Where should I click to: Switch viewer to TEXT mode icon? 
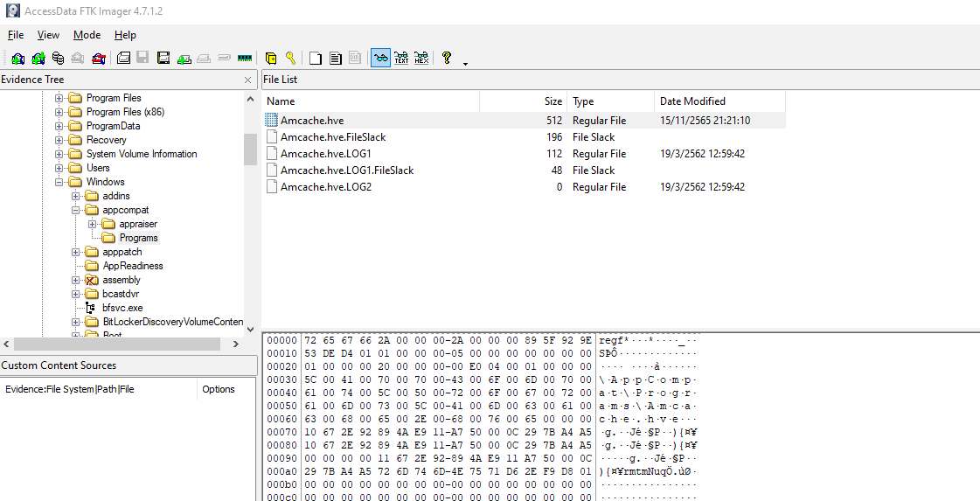click(x=401, y=59)
